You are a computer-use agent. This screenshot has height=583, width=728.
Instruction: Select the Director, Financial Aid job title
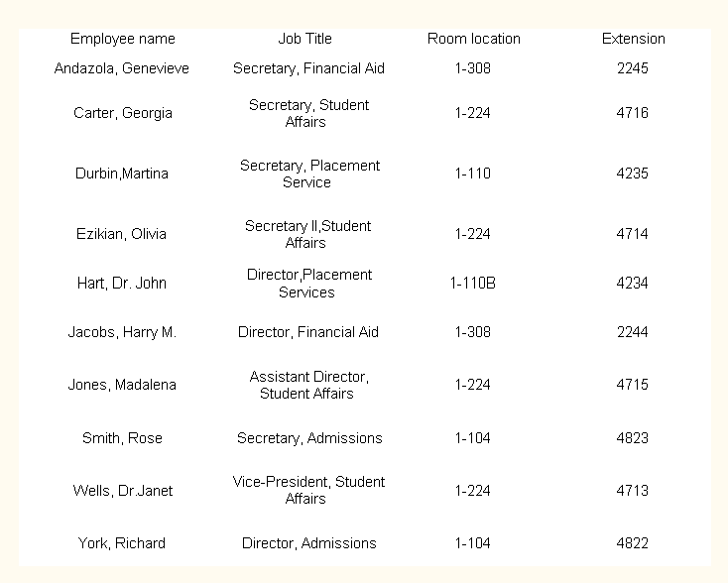point(307,332)
